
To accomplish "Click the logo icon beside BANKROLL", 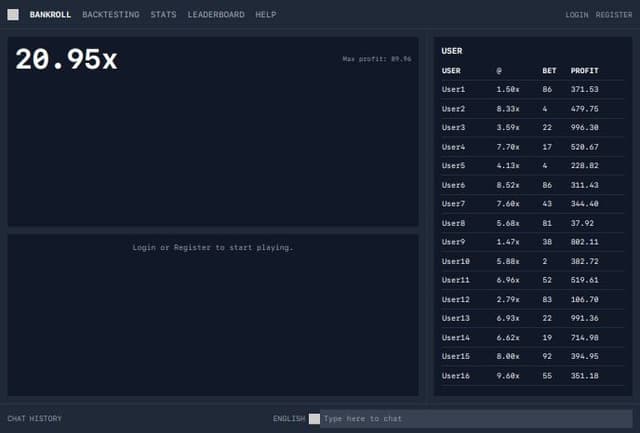I will [13, 15].
